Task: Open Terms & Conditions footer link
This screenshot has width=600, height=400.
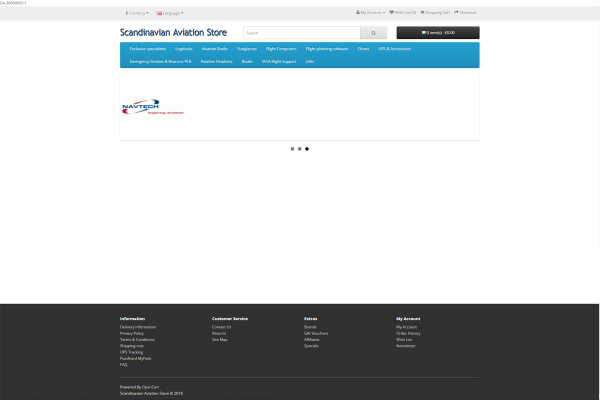Action: pyautogui.click(x=137, y=340)
